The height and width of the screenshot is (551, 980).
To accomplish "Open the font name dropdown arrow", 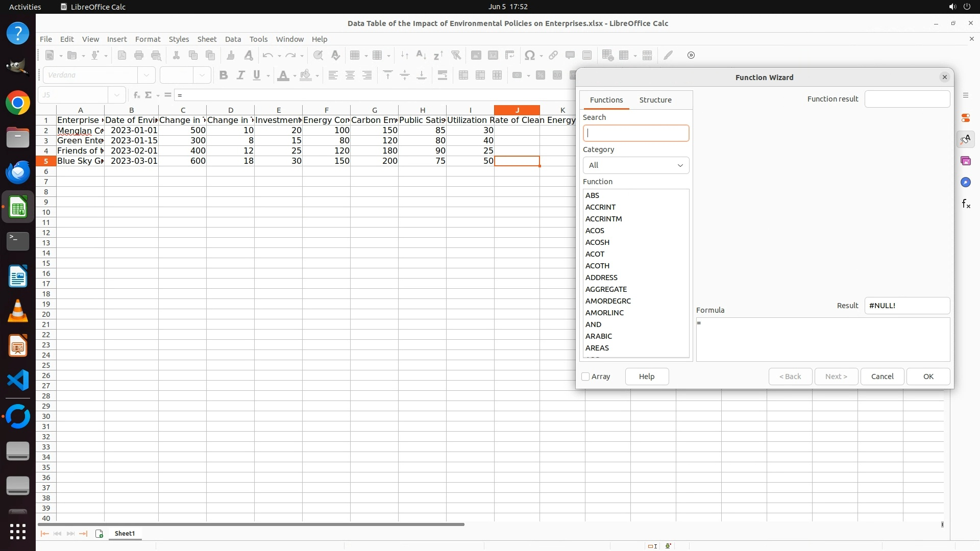I will pos(146,76).
